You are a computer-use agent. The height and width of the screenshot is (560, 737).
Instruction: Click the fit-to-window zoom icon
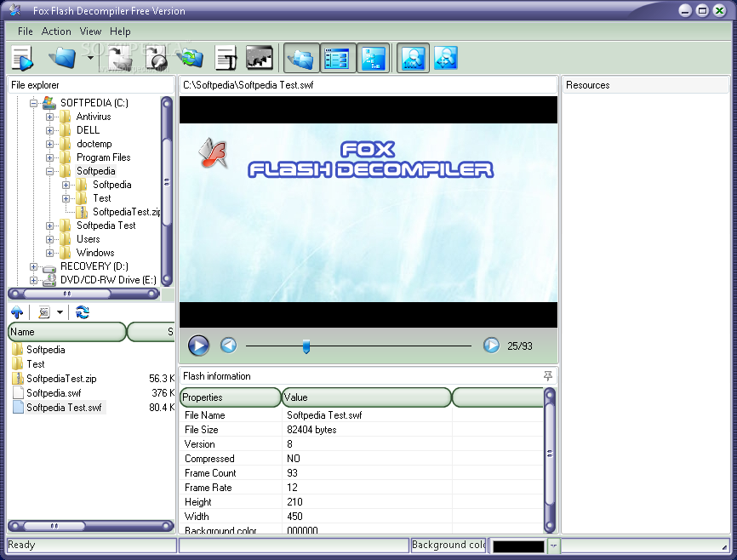pos(446,59)
